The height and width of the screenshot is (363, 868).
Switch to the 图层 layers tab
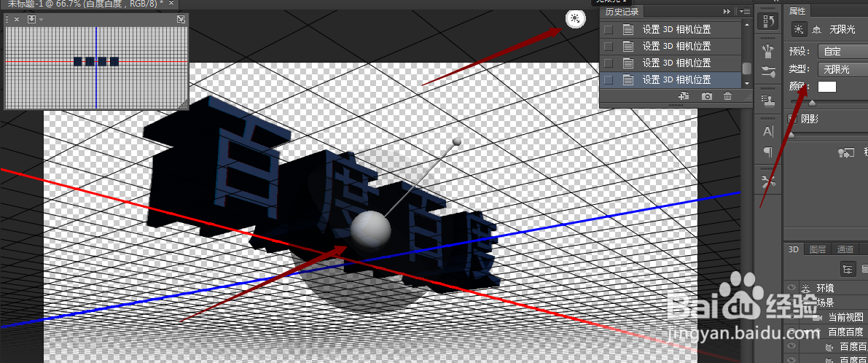click(817, 249)
